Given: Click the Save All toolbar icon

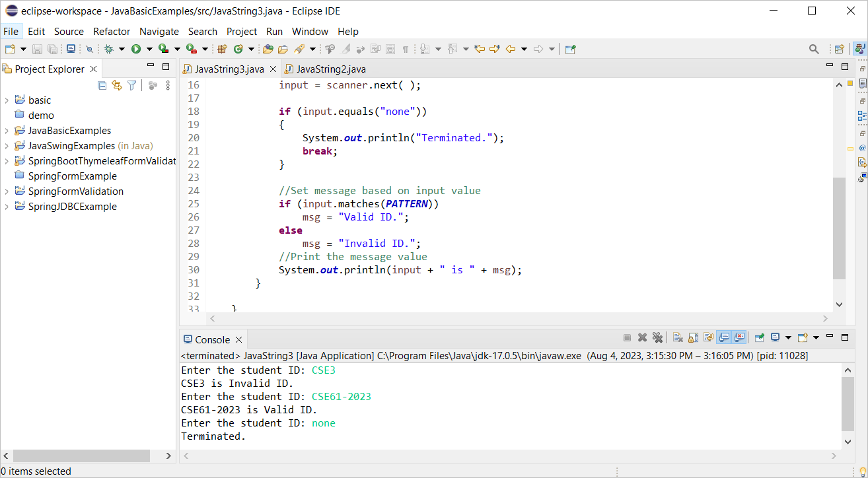Looking at the screenshot, I should click(53, 49).
